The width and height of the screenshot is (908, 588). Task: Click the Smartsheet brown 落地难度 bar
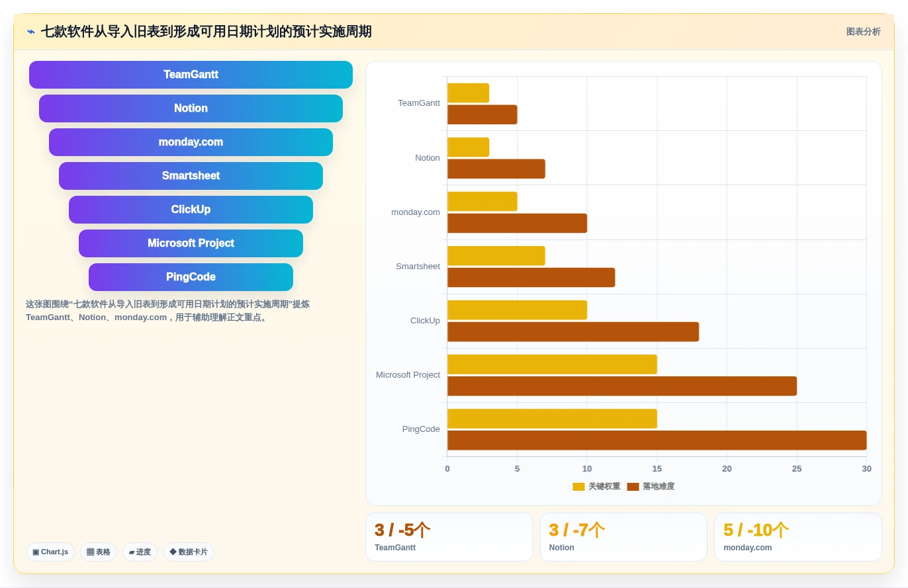click(531, 277)
